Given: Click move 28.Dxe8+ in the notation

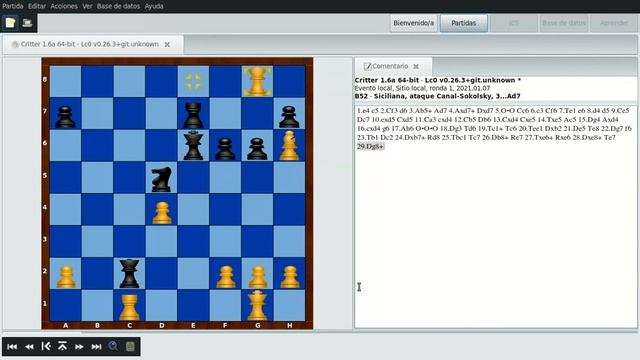Looking at the screenshot, I should click(587, 138).
